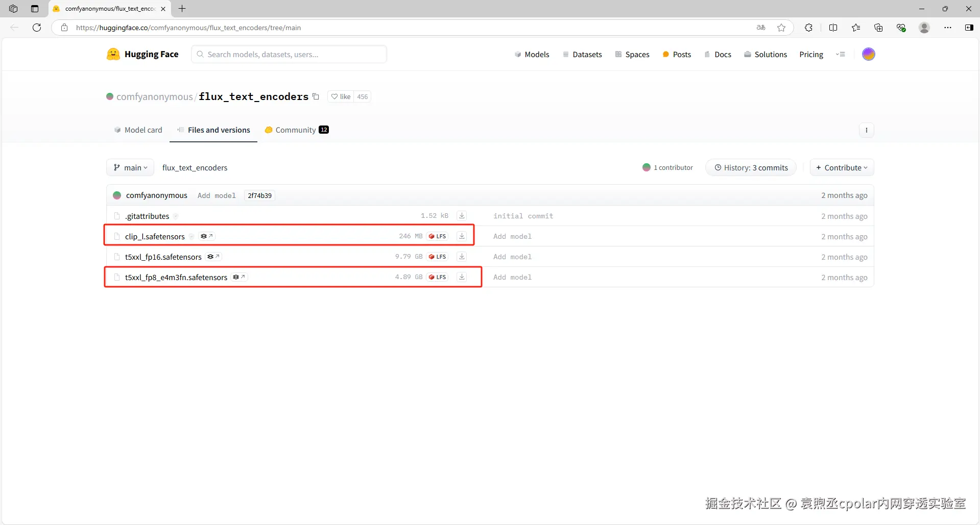Open Posts in the top navigation

pyautogui.click(x=677, y=54)
